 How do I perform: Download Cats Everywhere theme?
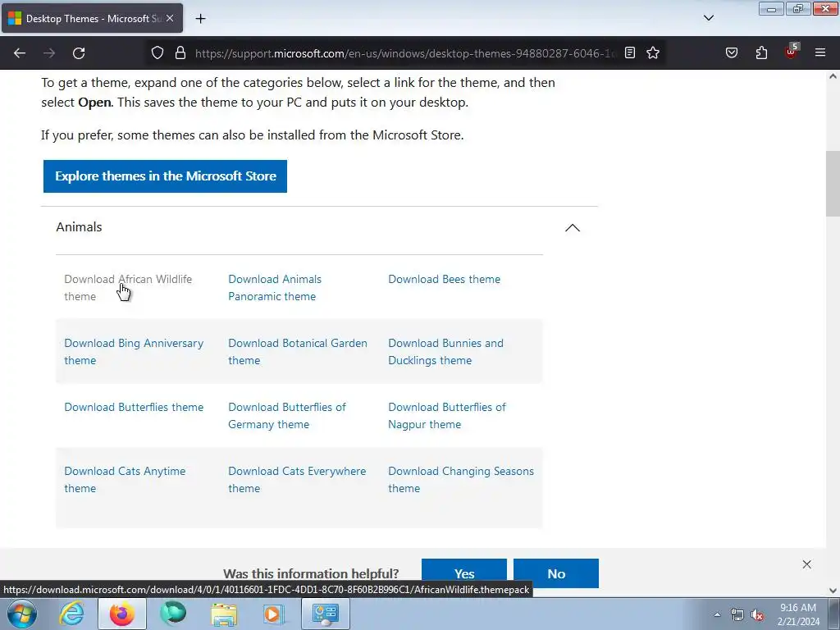click(297, 479)
